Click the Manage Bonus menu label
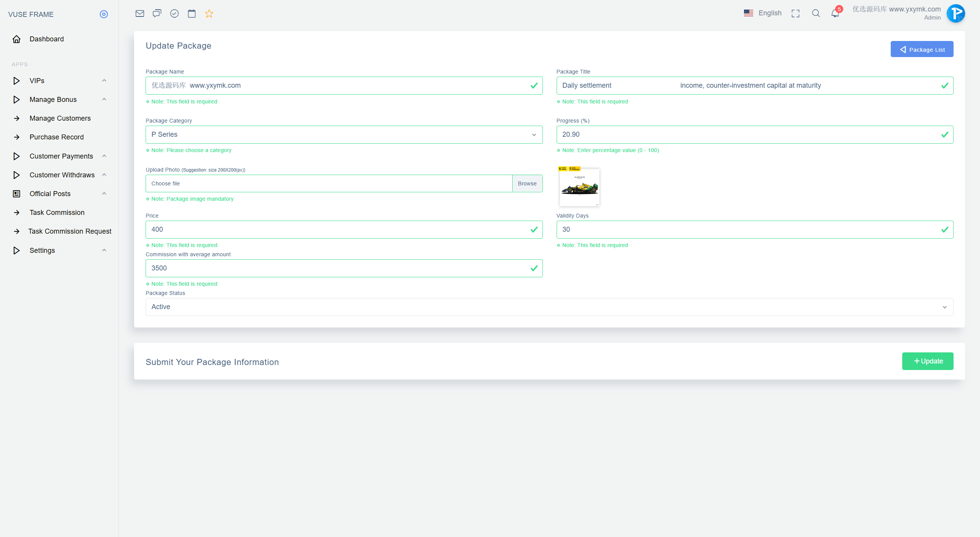980x537 pixels. (53, 100)
